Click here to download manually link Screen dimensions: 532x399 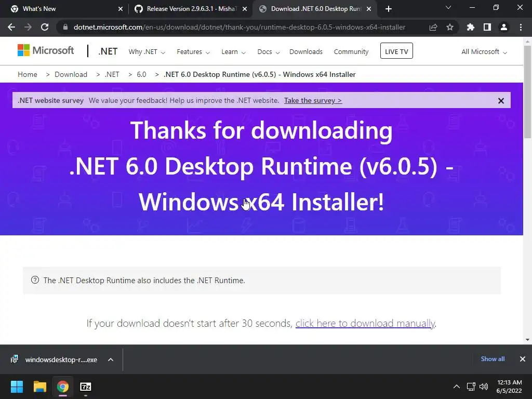pos(365,323)
